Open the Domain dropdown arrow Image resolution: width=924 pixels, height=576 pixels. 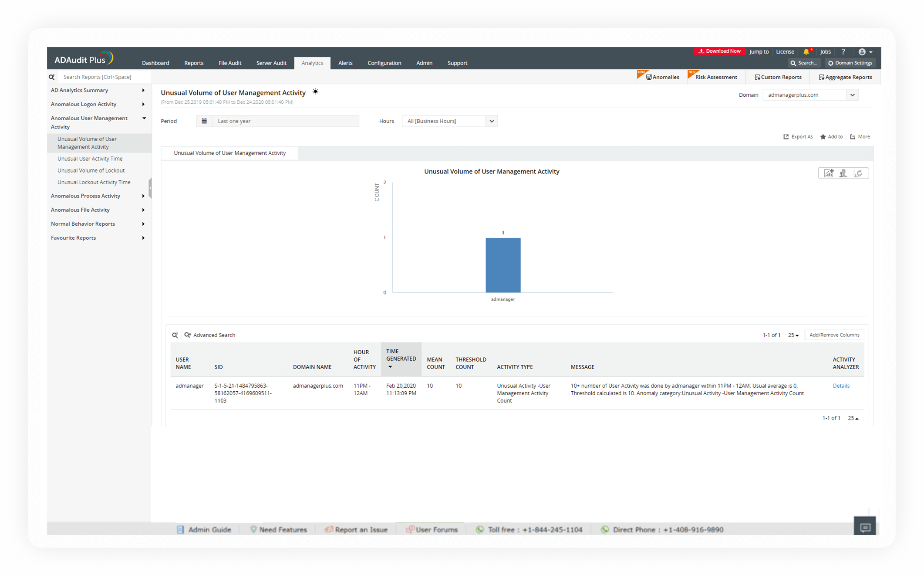(x=852, y=95)
